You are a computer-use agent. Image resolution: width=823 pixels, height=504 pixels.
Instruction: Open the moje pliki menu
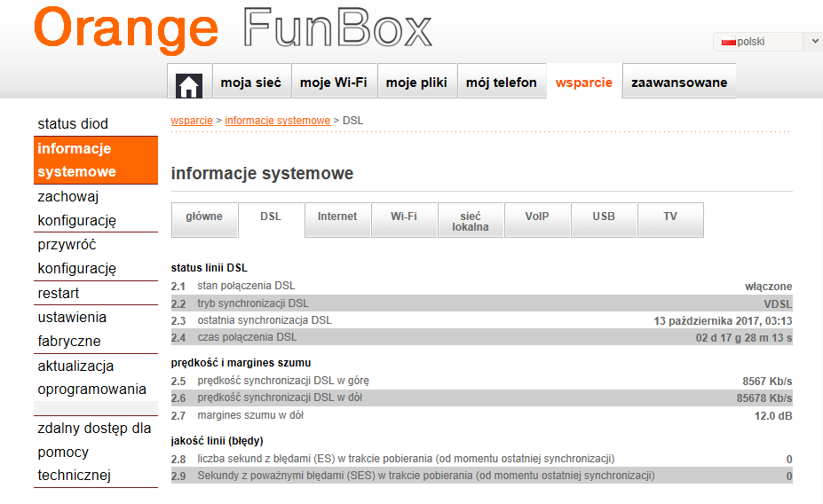[416, 83]
